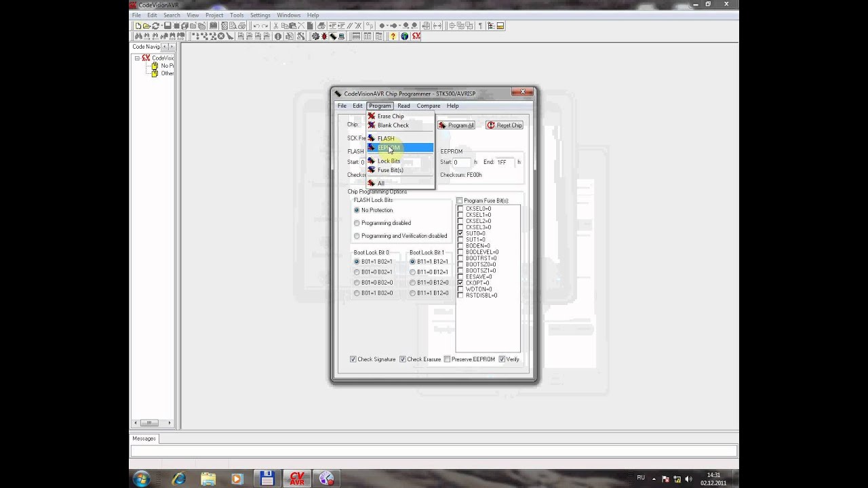Select the Programming disabled radio option
Screen dimensions: 868x488
(357, 223)
